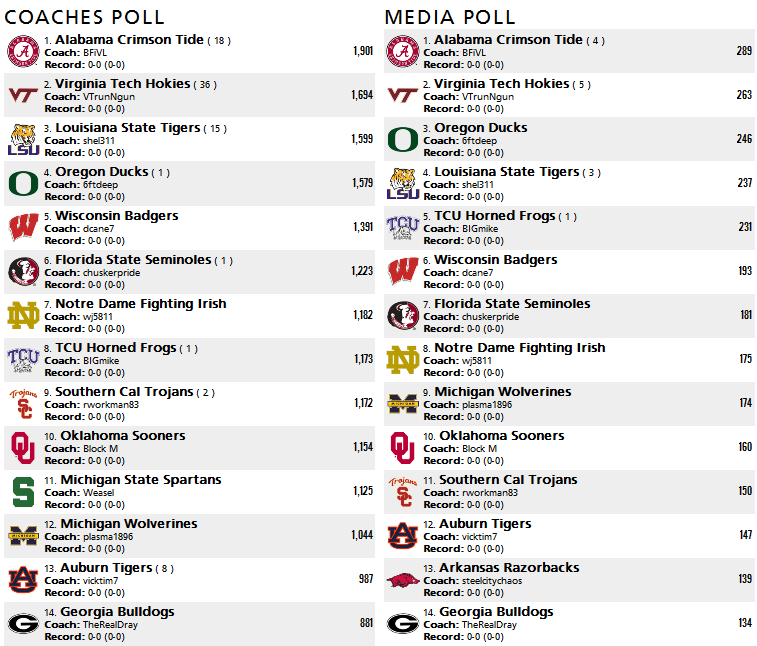Click Wisconsin W logo in Coaches Poll

23,227
